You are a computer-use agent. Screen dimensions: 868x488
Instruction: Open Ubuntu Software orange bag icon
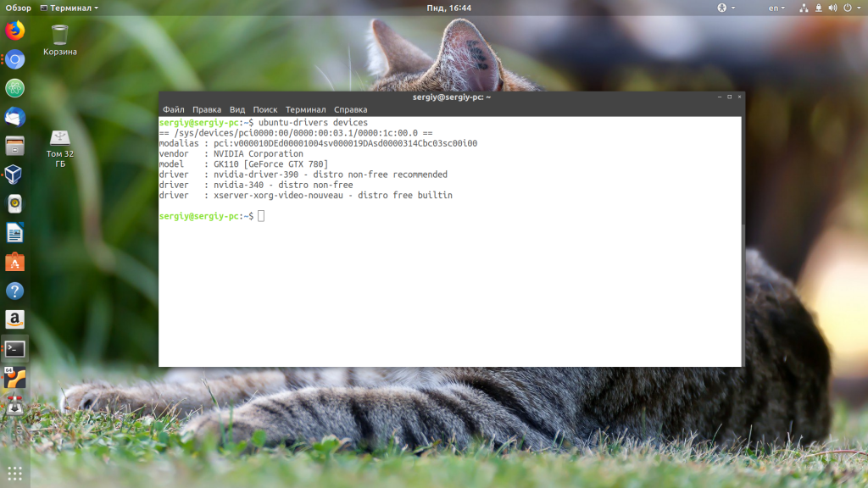15,263
